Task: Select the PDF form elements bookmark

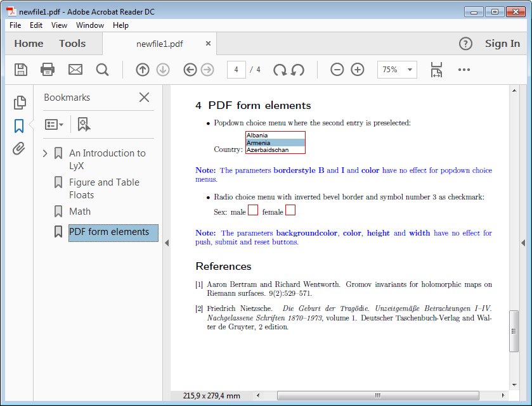Action: [x=114, y=233]
